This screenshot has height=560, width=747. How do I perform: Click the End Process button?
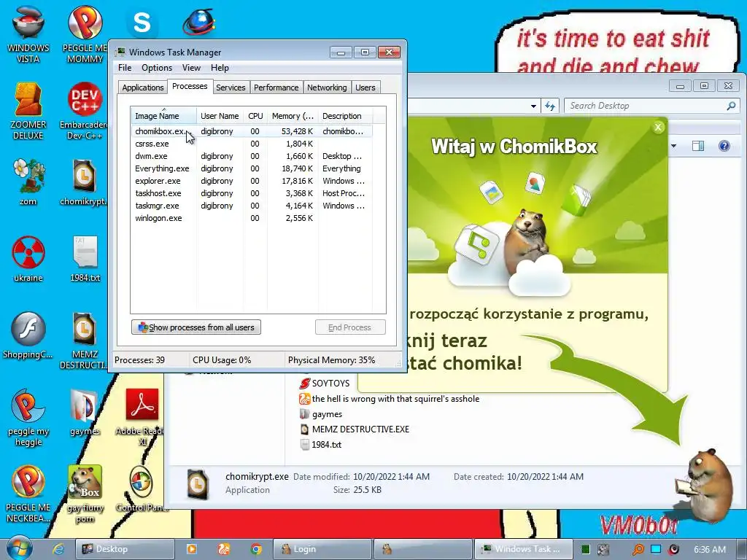(350, 327)
